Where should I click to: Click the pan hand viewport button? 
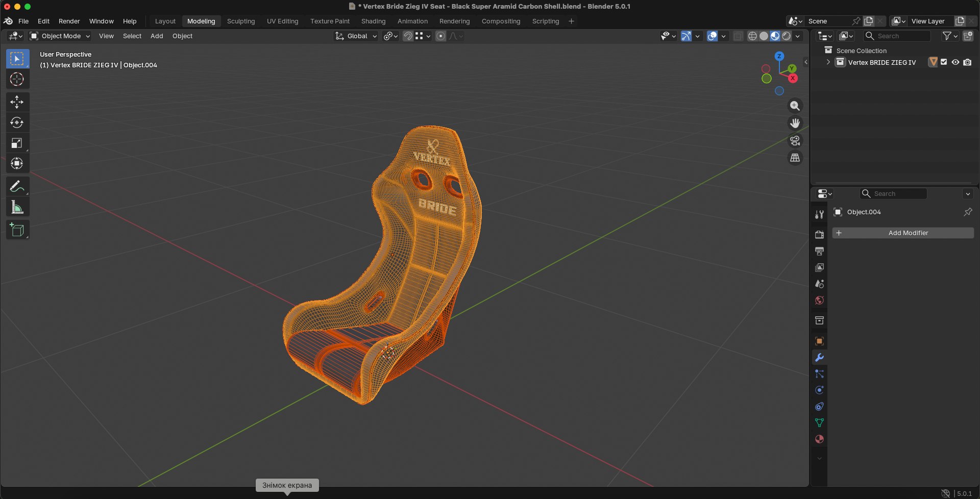click(795, 123)
